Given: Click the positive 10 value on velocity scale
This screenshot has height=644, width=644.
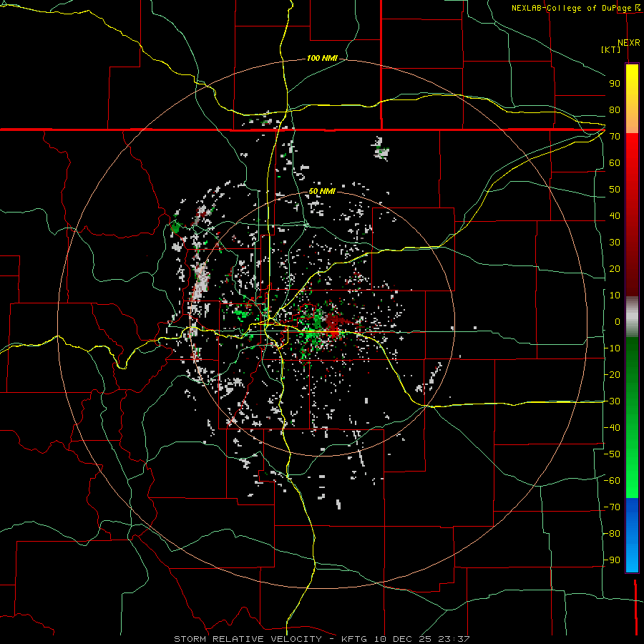Looking at the screenshot, I should [x=615, y=296].
